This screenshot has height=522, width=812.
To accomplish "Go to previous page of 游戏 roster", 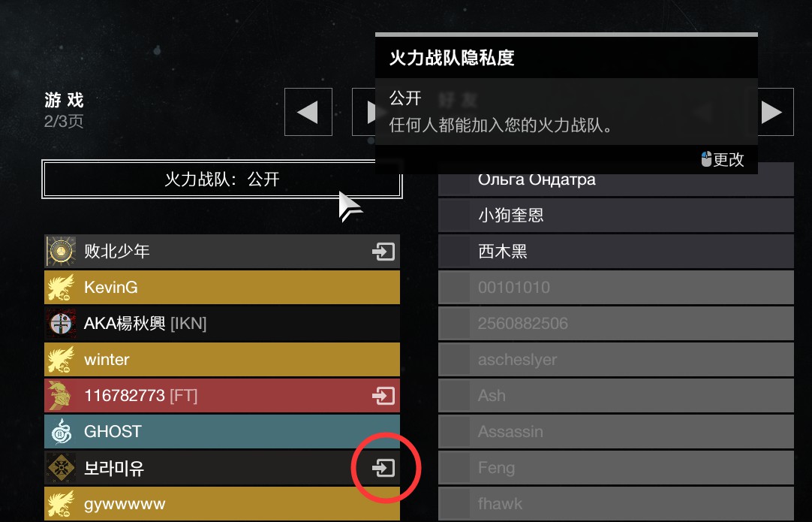I will point(308,112).
